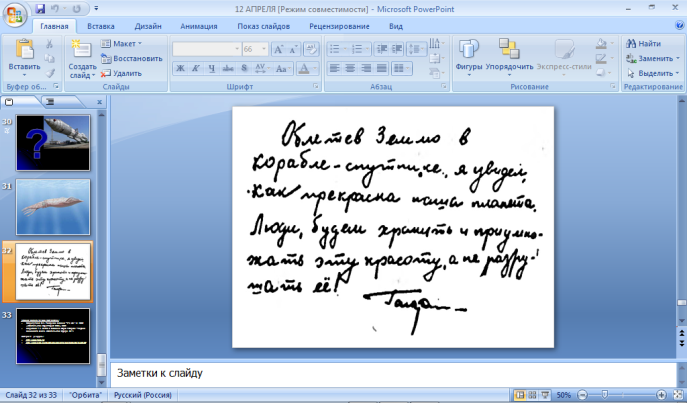Screen dimensions: 687x403
Task: Open the line spacing dropdown
Action: (x=416, y=49)
